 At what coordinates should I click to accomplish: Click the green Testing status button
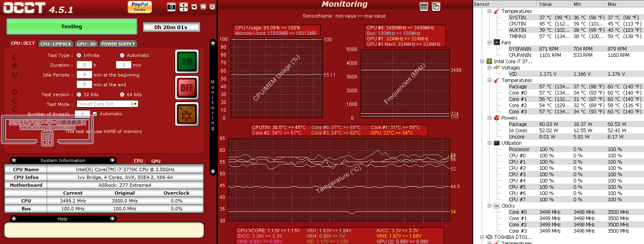[x=72, y=27]
